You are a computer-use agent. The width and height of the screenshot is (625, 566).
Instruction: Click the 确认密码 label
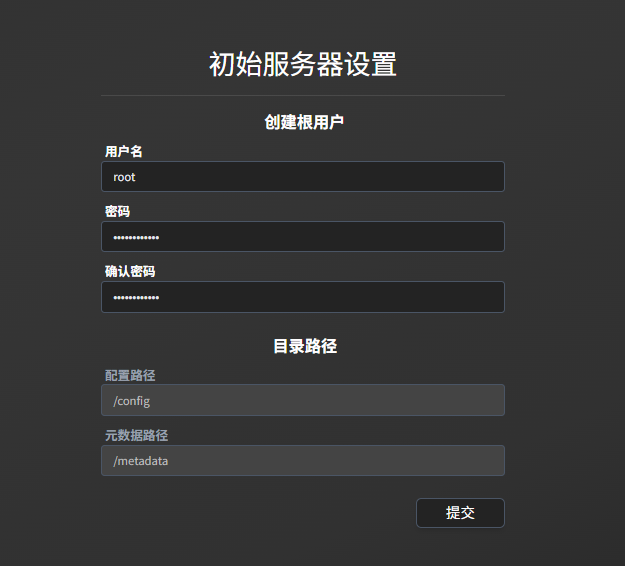tap(130, 271)
